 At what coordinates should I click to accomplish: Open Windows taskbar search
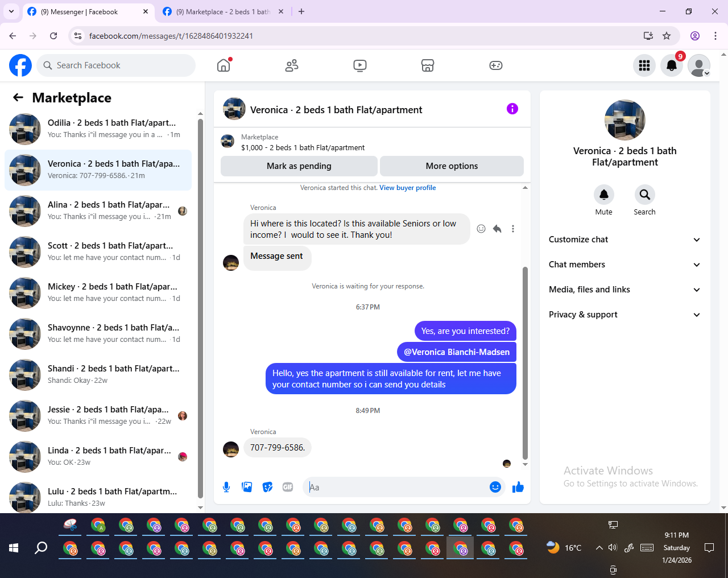coord(41,548)
